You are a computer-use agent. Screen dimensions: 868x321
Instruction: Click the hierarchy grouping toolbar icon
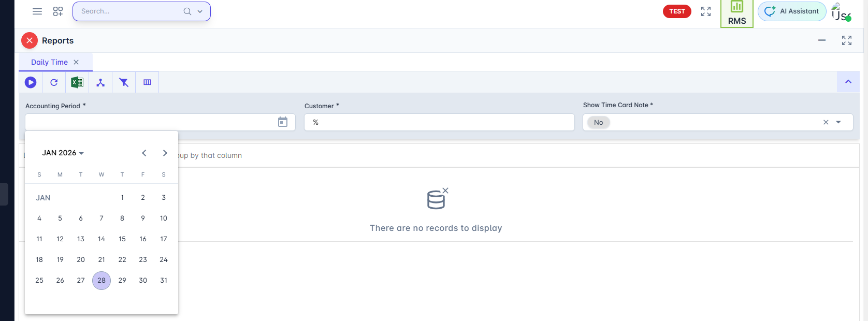point(100,82)
